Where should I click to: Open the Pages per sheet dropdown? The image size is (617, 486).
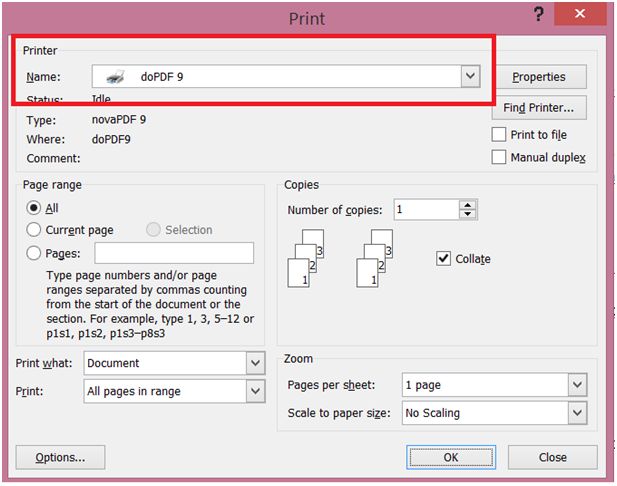click(x=576, y=385)
